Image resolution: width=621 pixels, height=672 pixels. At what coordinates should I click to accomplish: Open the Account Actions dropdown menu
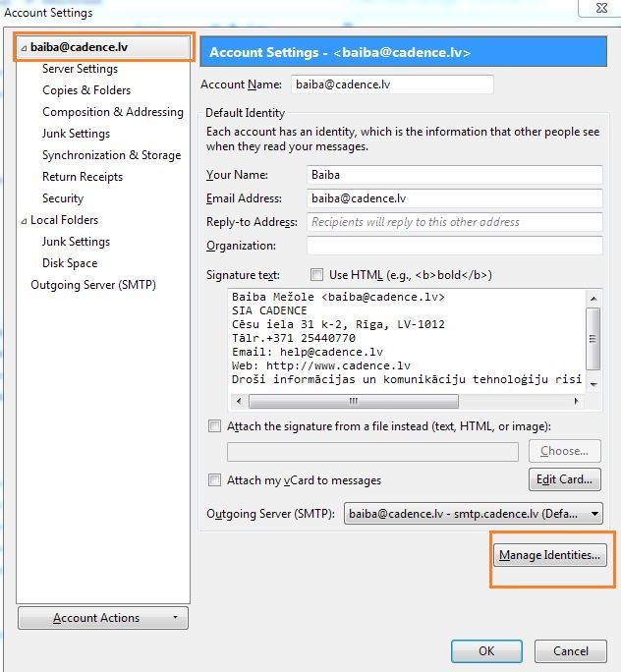(103, 618)
